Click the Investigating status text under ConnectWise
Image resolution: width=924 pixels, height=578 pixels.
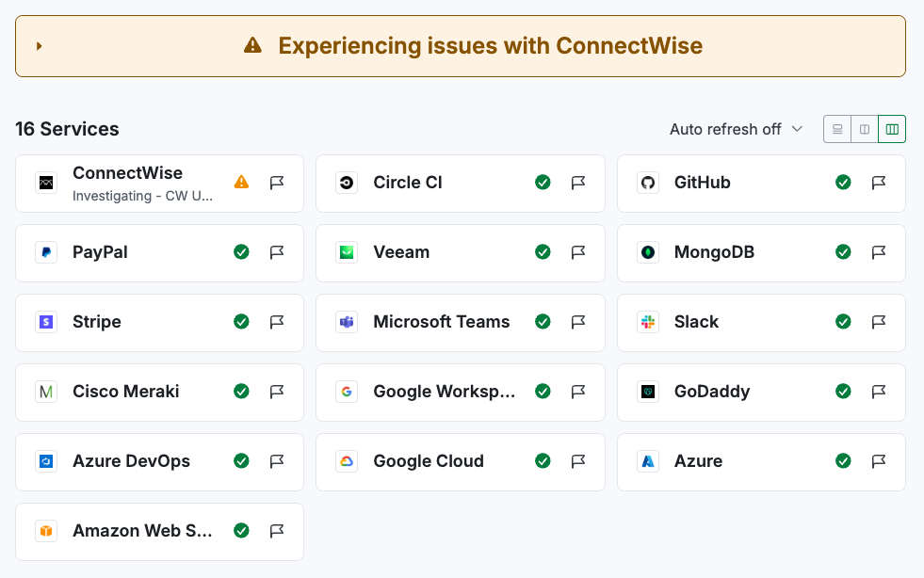click(143, 197)
